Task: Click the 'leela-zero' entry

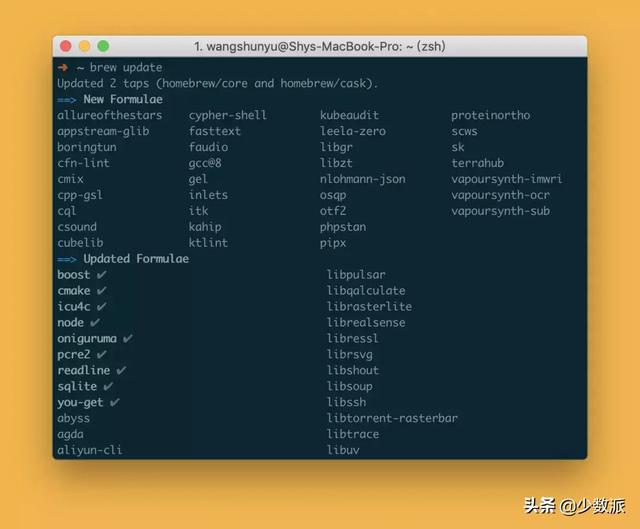Action: click(x=353, y=131)
